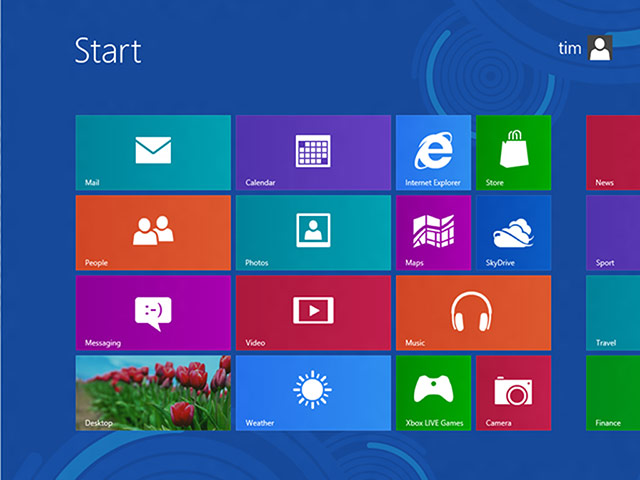Open the Music tile
The height and width of the screenshot is (480, 640).
point(473,313)
